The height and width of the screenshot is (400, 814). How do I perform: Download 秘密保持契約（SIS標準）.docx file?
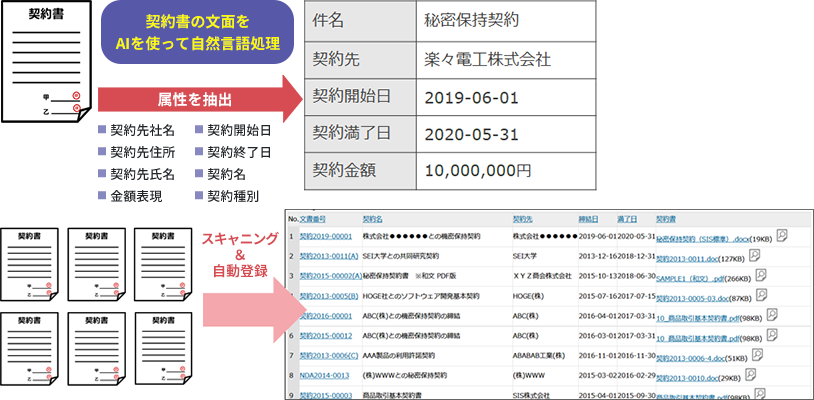pyautogui.click(x=704, y=239)
